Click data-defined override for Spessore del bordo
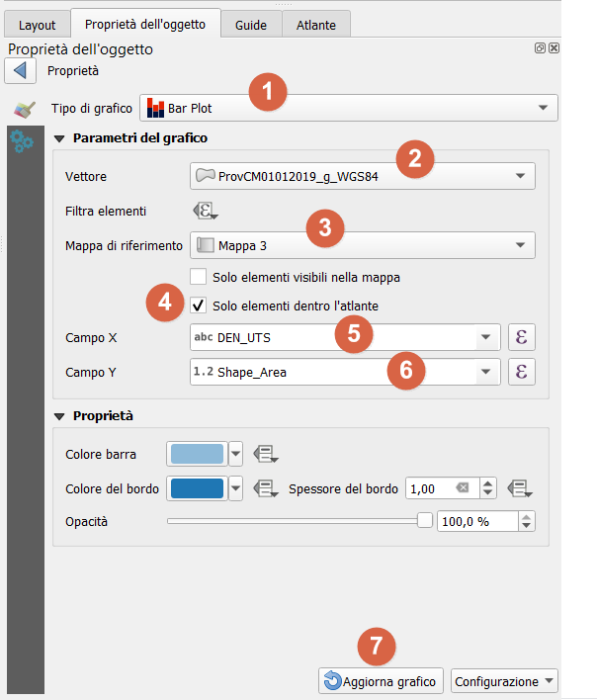597x700 pixels. [x=521, y=488]
